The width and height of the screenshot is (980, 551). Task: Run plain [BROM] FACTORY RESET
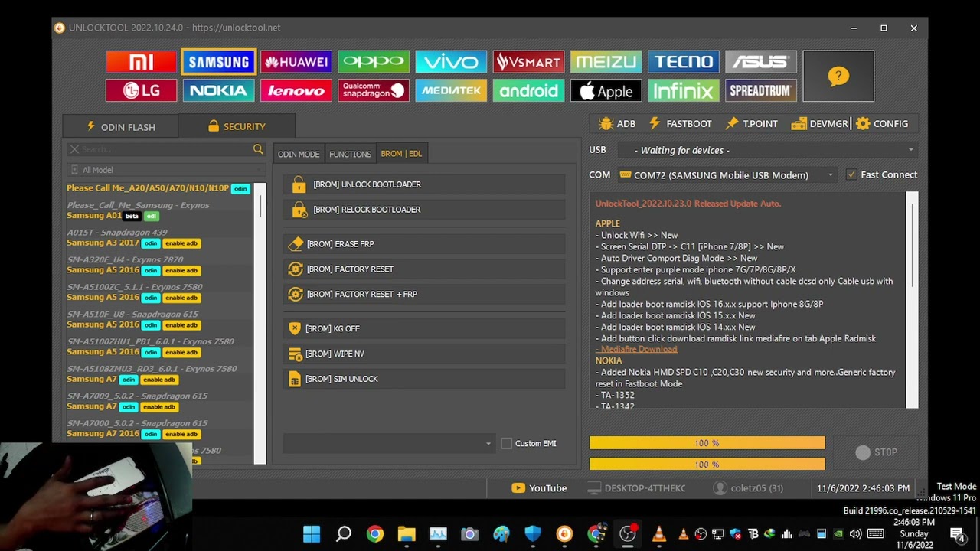(x=424, y=269)
